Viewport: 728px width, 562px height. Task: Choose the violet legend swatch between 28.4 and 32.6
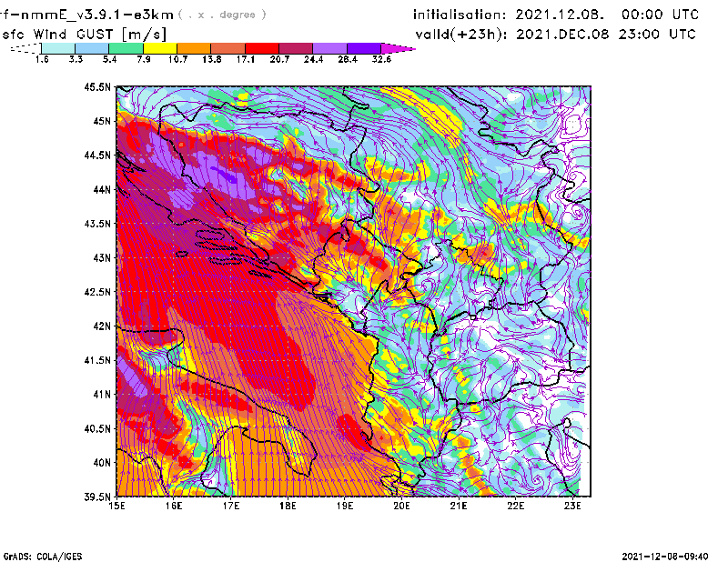[x=364, y=48]
